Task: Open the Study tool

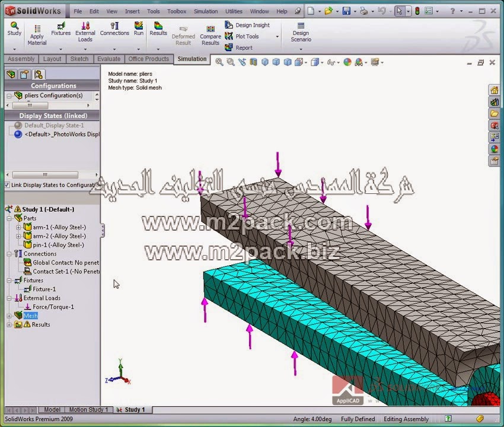Action: (x=14, y=29)
